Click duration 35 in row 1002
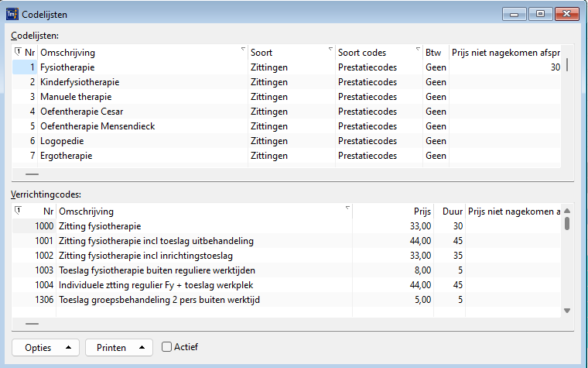The width and height of the screenshot is (588, 368). (457, 256)
